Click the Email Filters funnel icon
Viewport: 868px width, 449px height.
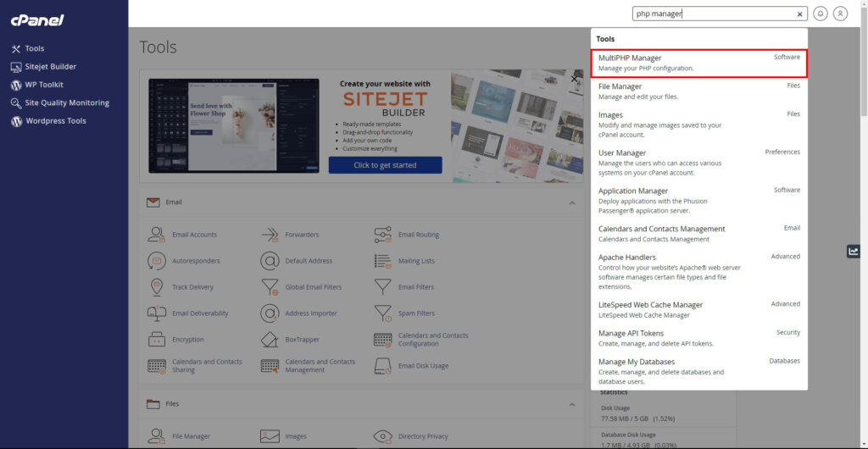tap(382, 287)
